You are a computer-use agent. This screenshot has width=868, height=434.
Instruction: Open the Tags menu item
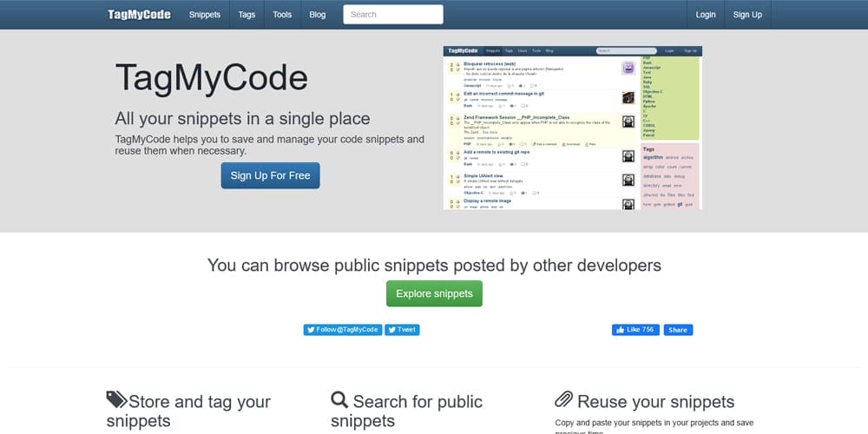(247, 15)
